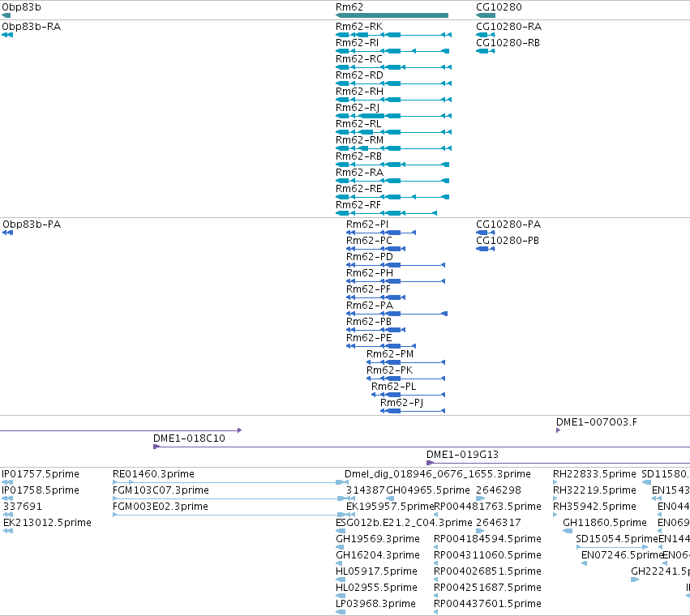The image size is (690, 616).
Task: Click the DME1-019G13 clone label
Action: click(462, 455)
